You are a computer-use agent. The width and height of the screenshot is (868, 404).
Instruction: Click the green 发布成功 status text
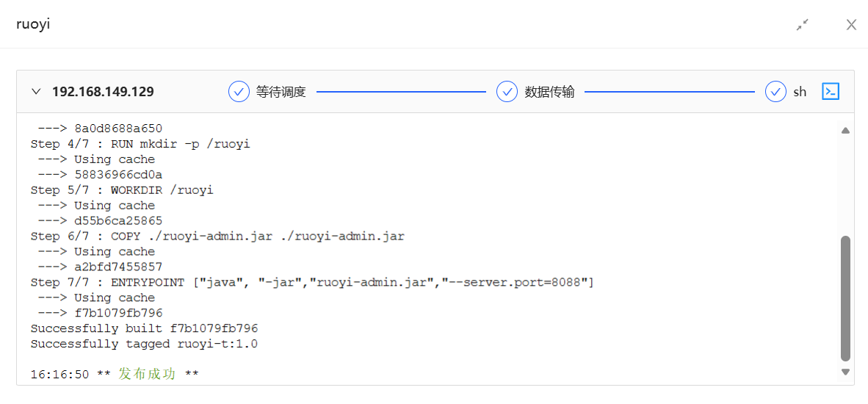[x=148, y=374]
